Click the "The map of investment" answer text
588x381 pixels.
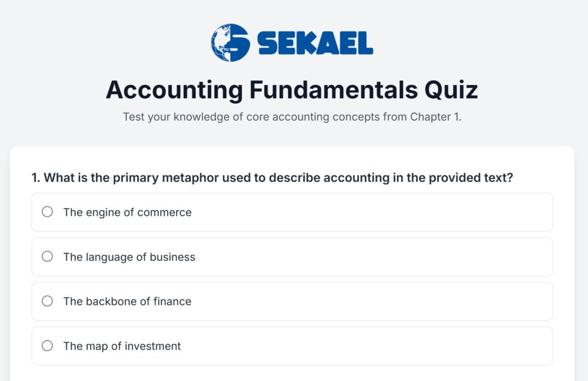pyautogui.click(x=122, y=346)
